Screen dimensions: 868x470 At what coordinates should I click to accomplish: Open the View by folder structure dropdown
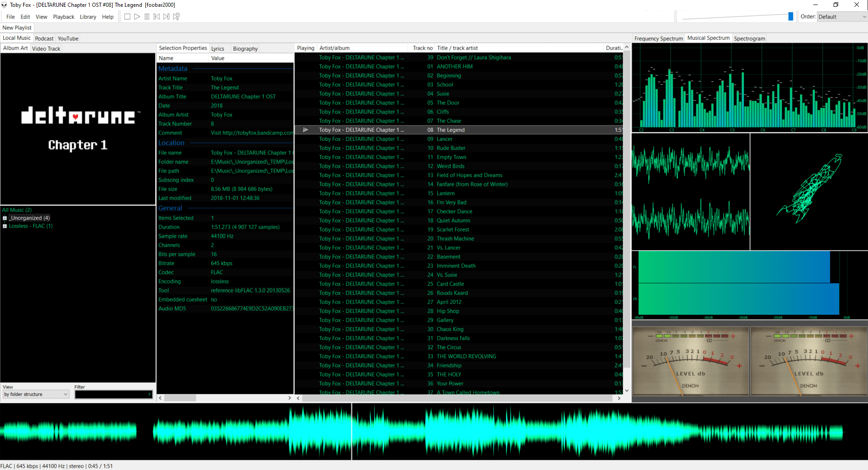point(36,394)
